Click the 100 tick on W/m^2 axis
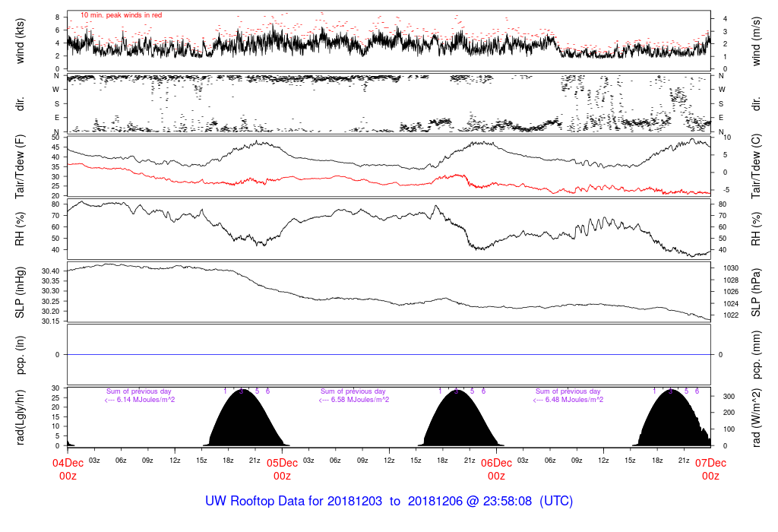Screen dimensions: 778x532 click(729, 429)
